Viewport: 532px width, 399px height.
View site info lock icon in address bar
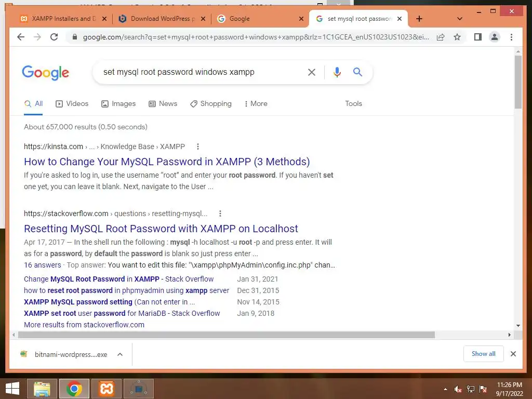coord(75,37)
